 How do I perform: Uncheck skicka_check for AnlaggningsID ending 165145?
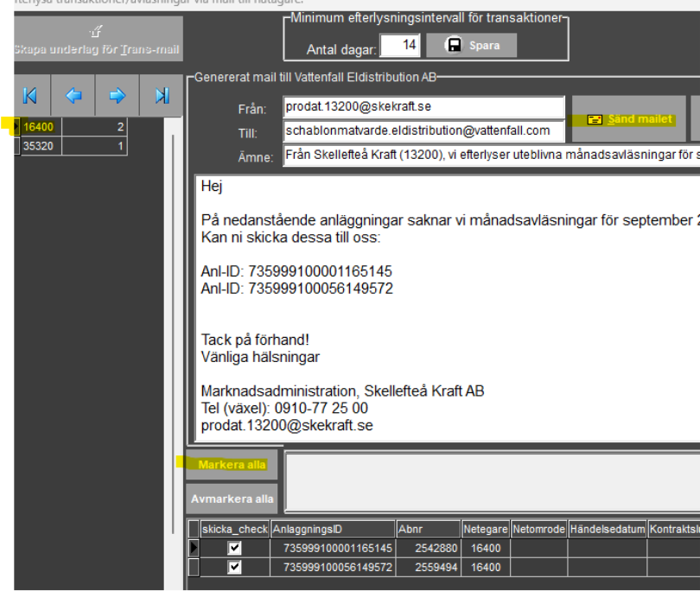(x=234, y=548)
